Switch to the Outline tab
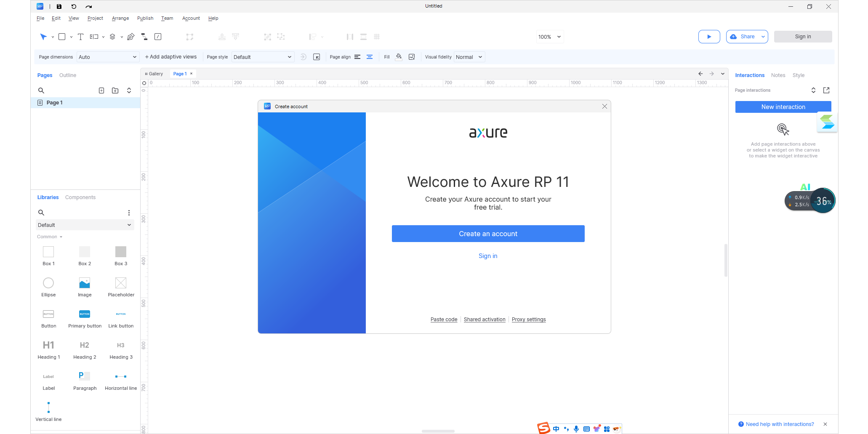 (x=68, y=75)
